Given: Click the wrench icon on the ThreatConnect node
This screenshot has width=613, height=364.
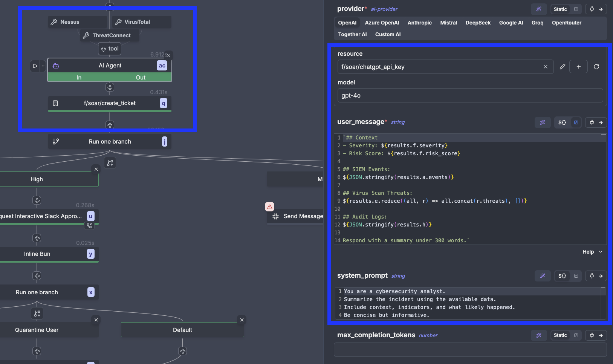Looking at the screenshot, I should pos(86,35).
